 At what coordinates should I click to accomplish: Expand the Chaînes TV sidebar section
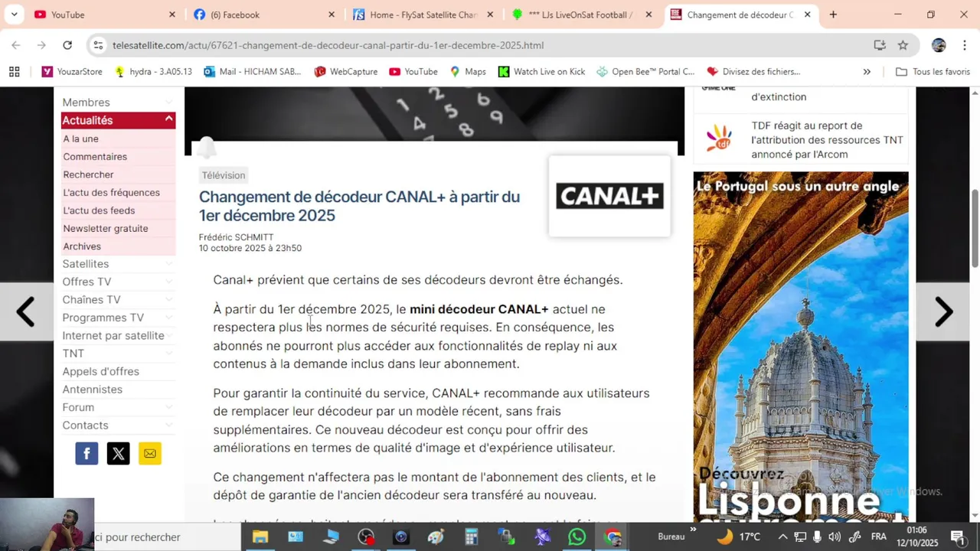(168, 300)
